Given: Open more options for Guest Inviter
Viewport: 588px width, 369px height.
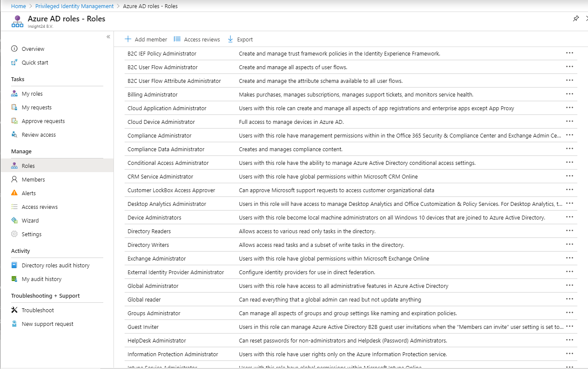Looking at the screenshot, I should pos(569,326).
